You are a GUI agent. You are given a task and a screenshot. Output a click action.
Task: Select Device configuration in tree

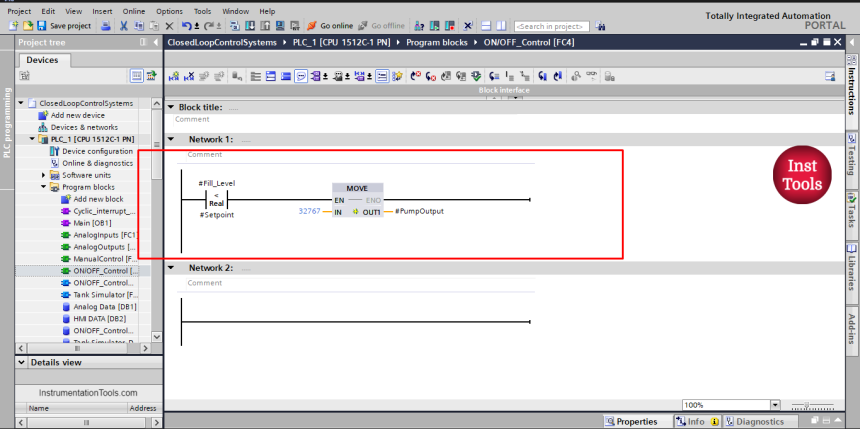[92, 151]
